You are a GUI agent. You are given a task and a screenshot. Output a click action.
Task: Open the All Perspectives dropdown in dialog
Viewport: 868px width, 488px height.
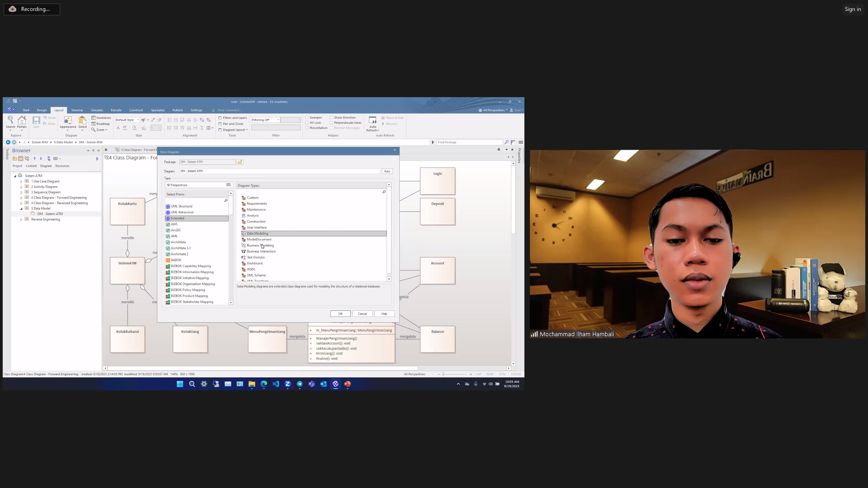pyautogui.click(x=228, y=185)
